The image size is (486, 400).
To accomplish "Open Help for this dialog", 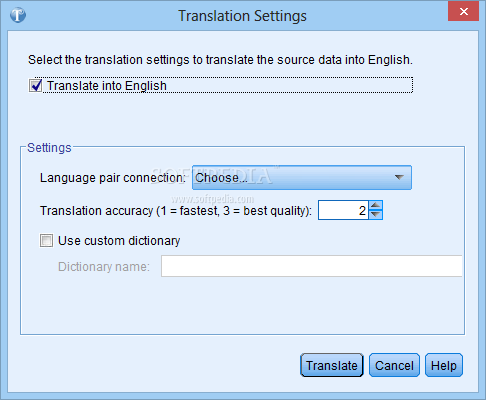I will tap(444, 365).
